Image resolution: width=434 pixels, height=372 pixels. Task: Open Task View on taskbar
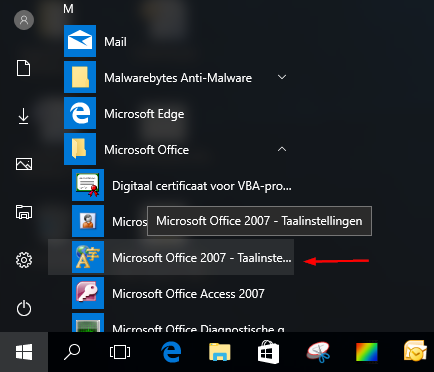(120, 352)
